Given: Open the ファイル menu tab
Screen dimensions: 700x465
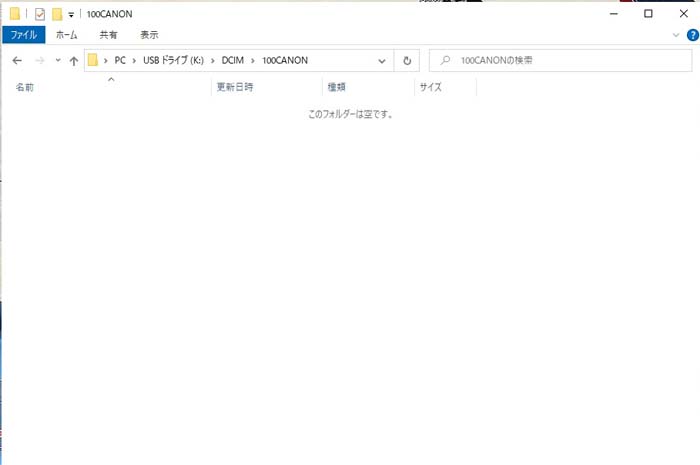Looking at the screenshot, I should (24, 35).
